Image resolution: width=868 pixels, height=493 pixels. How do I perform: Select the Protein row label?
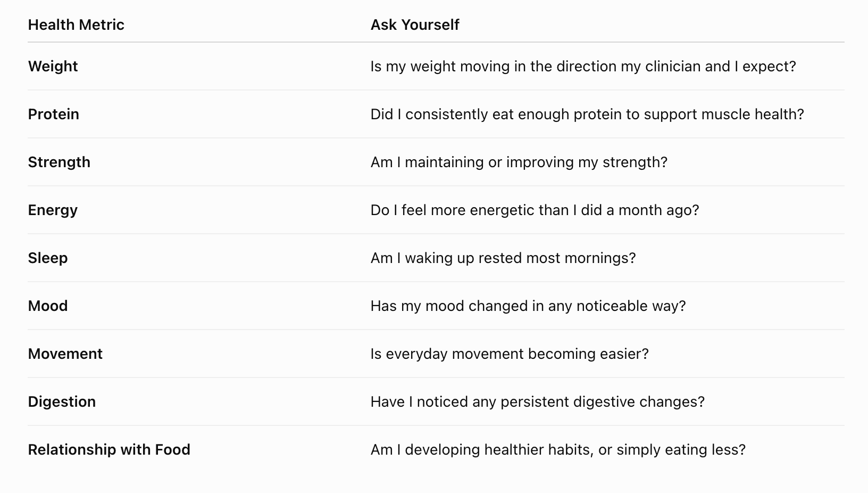[53, 114]
